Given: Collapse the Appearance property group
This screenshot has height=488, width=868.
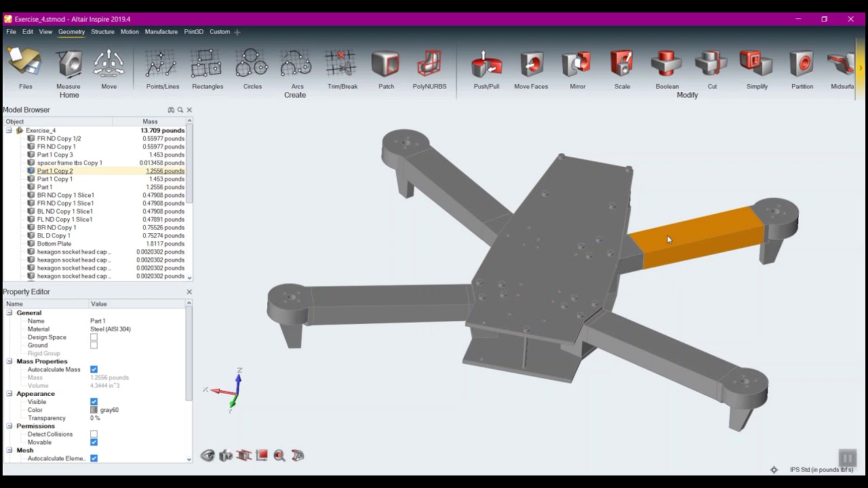Looking at the screenshot, I should point(9,394).
